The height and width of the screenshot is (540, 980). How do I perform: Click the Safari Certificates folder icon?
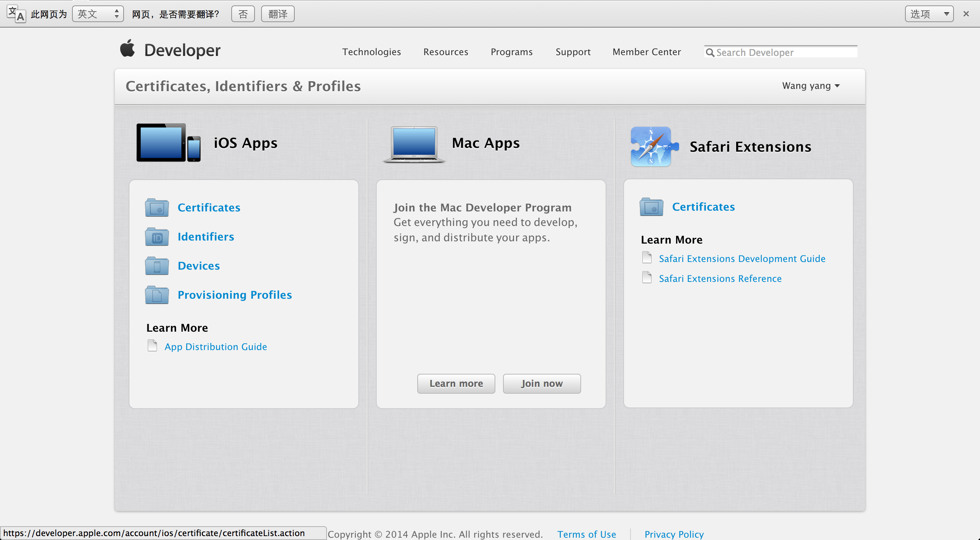point(652,207)
